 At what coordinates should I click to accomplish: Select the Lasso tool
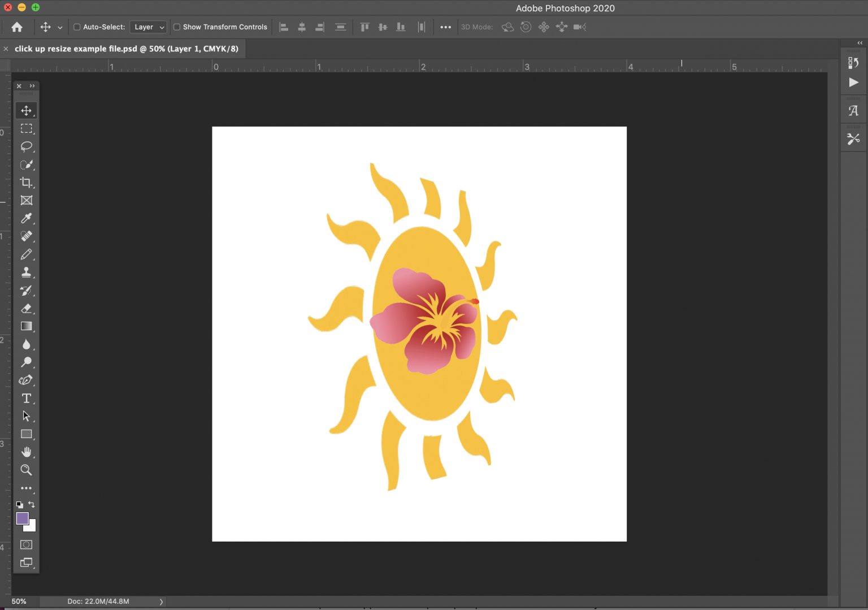click(x=26, y=146)
